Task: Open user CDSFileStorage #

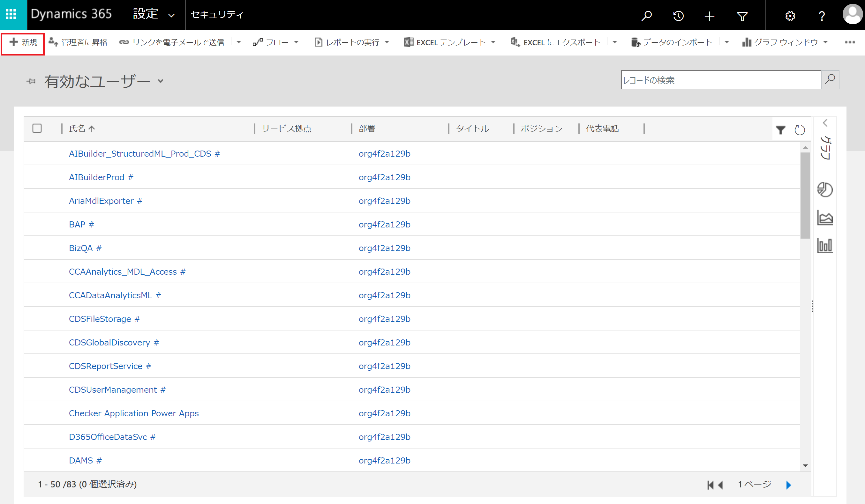Action: 105,319
